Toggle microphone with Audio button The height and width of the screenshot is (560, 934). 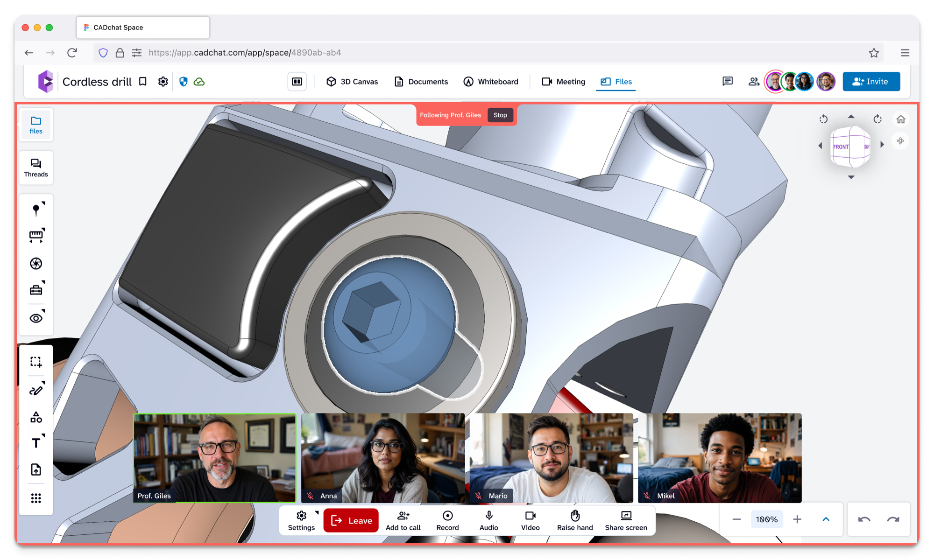click(x=489, y=520)
